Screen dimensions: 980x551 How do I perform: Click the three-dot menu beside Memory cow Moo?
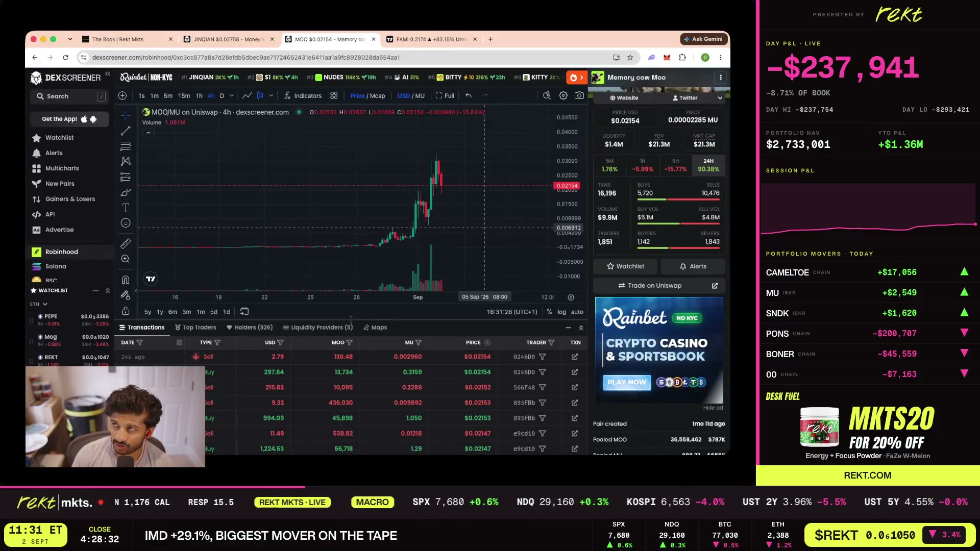(x=721, y=78)
